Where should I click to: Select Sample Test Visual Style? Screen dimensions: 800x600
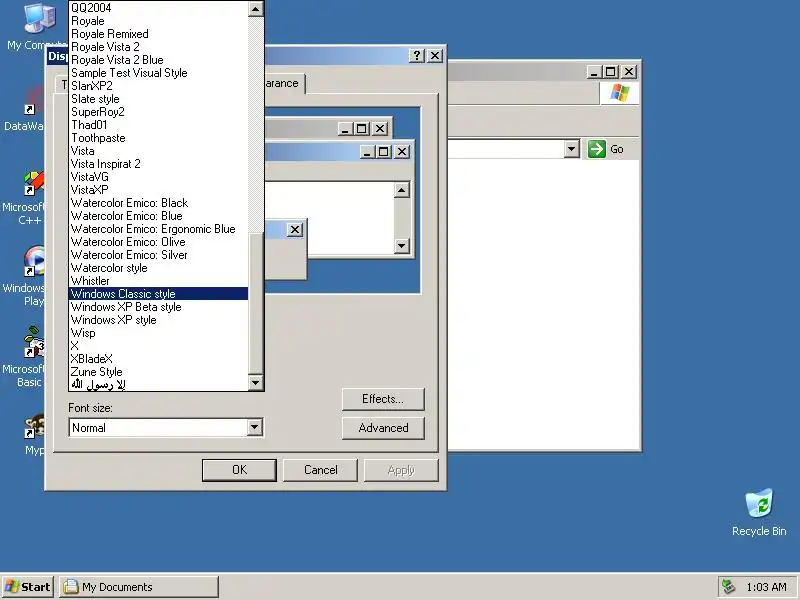(x=158, y=73)
